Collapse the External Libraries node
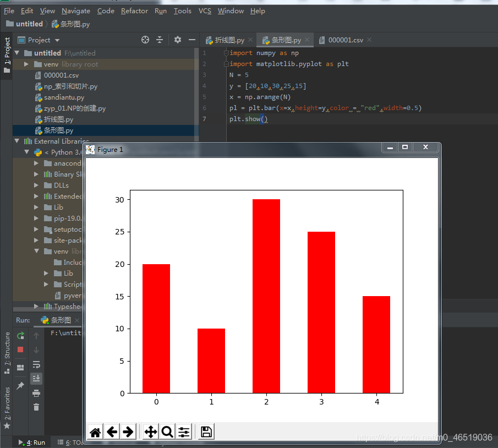The width and height of the screenshot is (498, 448). point(17,141)
